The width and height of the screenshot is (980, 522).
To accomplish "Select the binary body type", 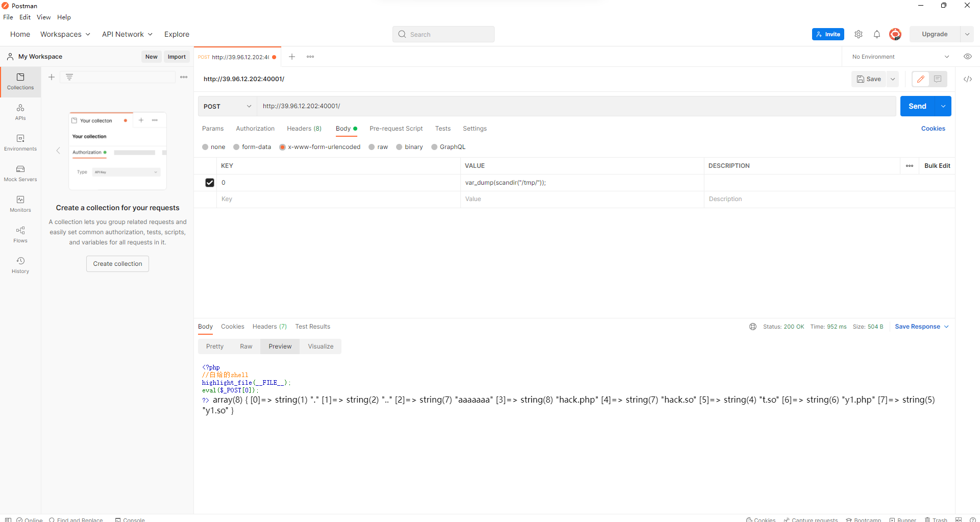I will (409, 147).
